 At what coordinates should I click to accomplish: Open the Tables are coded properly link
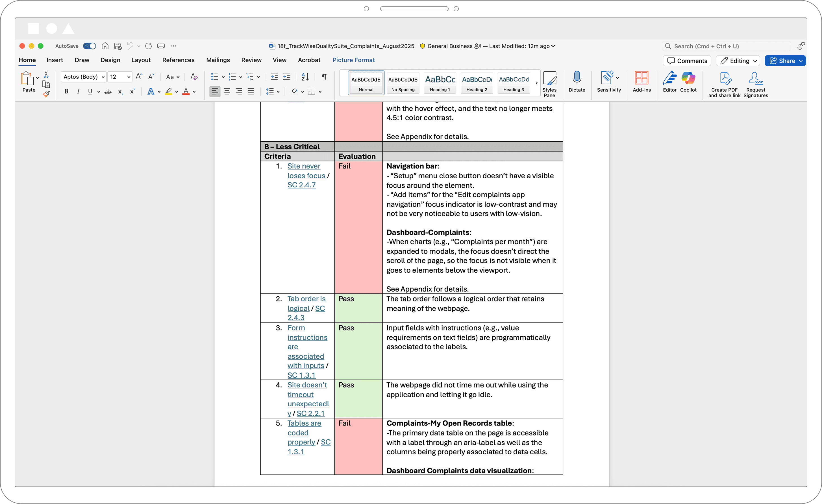(x=304, y=433)
